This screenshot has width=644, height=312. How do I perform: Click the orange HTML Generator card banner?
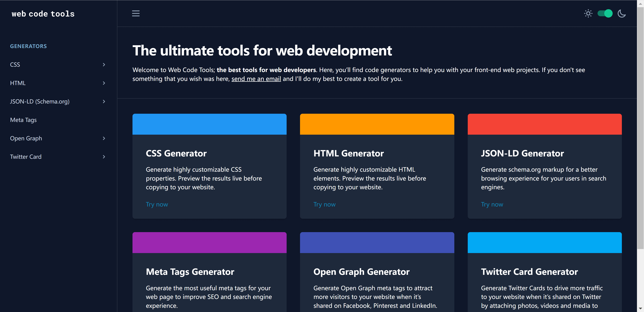pyautogui.click(x=377, y=124)
